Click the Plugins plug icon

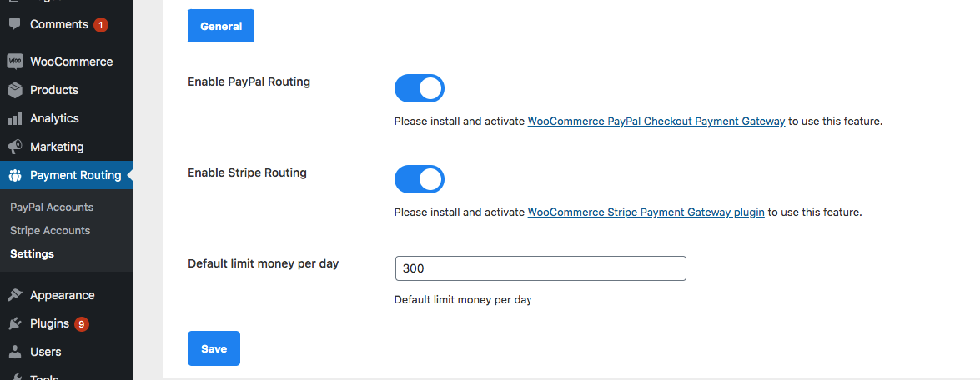(14, 323)
